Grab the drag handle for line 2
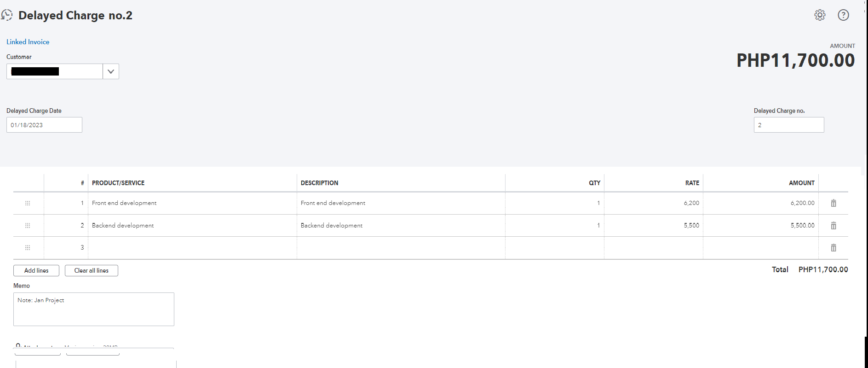The width and height of the screenshot is (868, 368). click(28, 226)
